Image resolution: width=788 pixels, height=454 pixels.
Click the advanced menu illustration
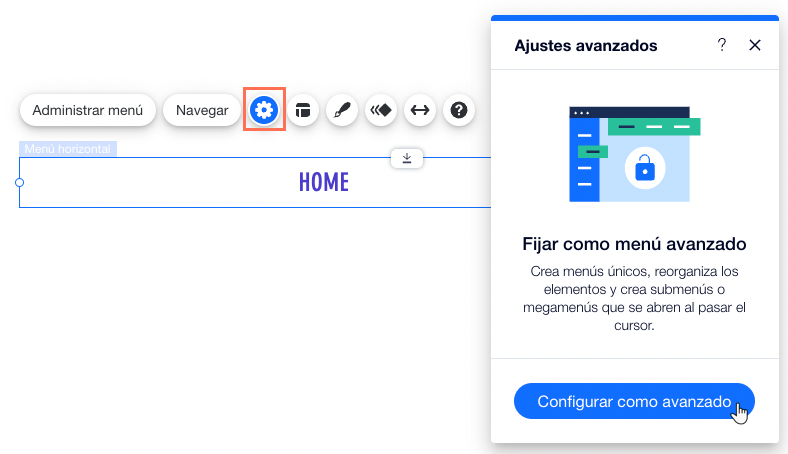[634, 154]
